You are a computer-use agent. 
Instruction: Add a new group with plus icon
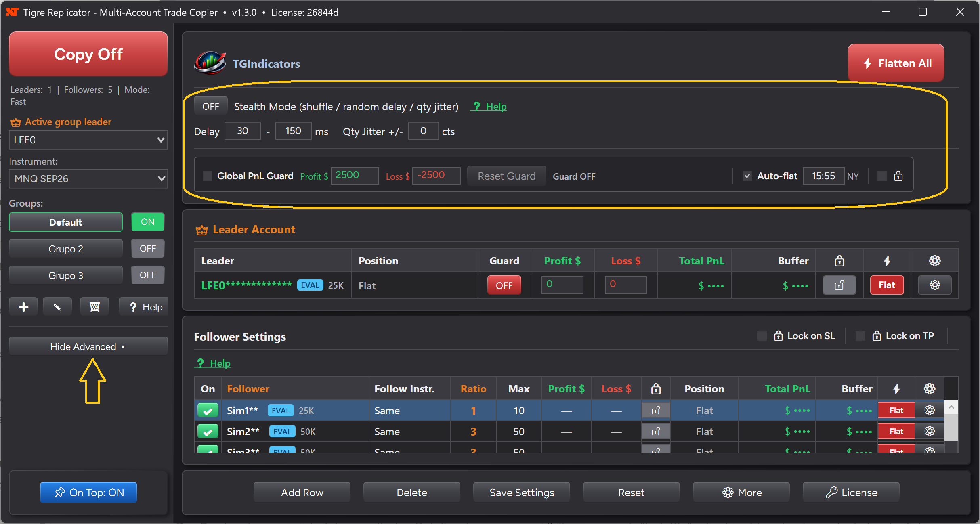(x=23, y=307)
